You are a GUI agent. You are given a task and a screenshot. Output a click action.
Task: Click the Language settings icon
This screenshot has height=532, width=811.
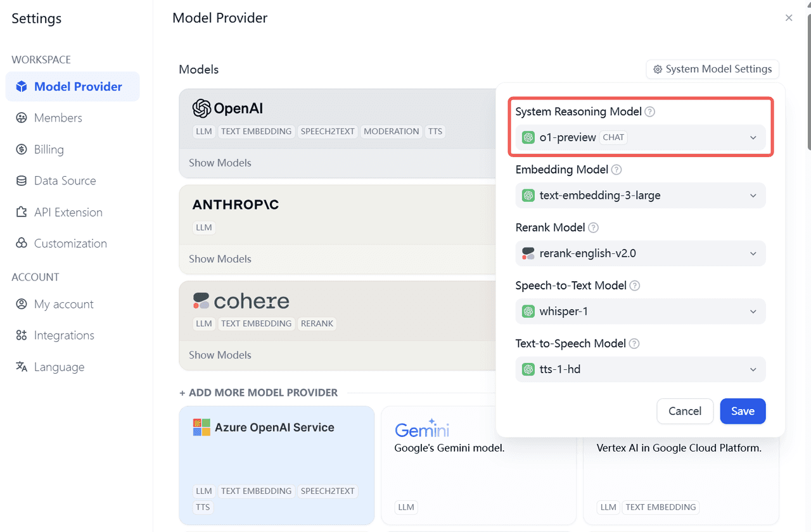[21, 367]
